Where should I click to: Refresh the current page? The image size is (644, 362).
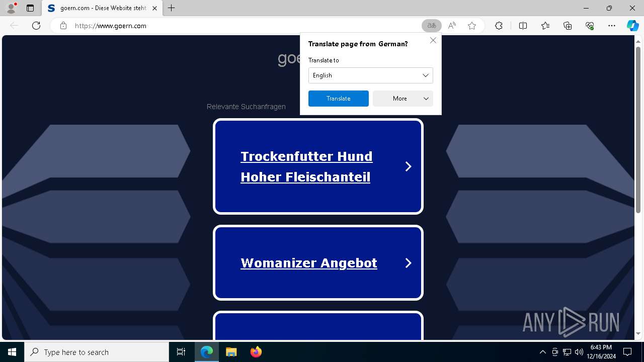click(x=36, y=26)
